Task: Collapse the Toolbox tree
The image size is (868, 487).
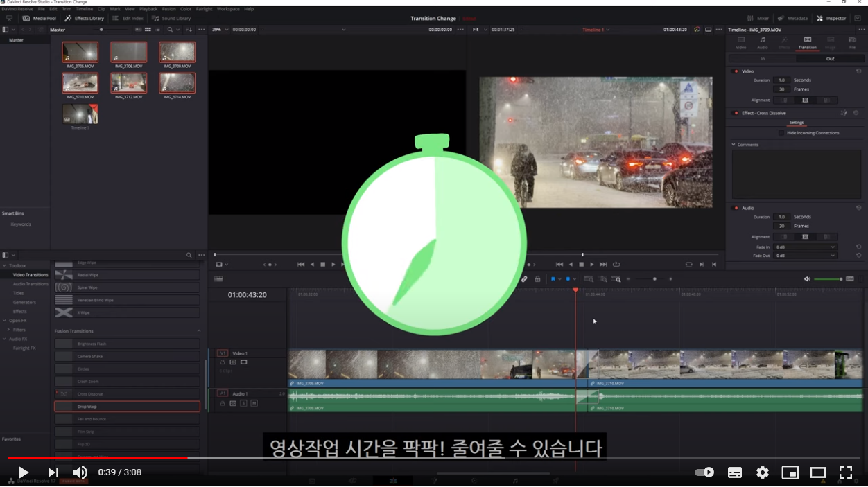Action: [4, 265]
